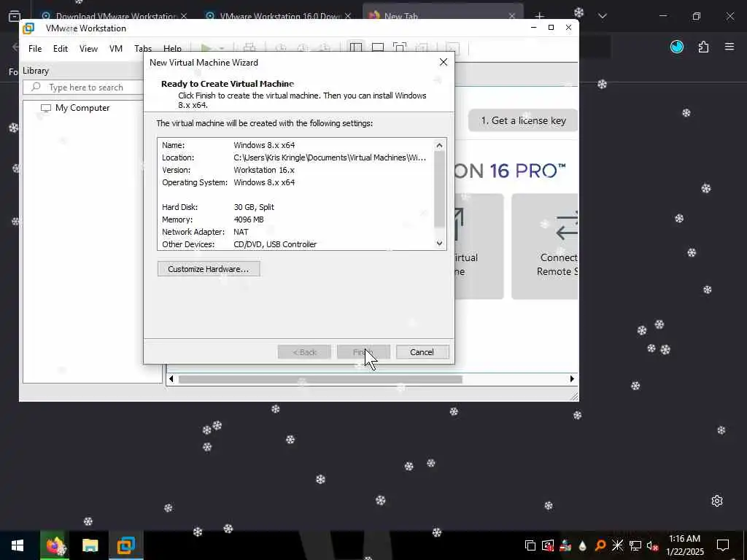This screenshot has width=747, height=560.
Task: Click the Hard Disk 30 GB, Split value
Action: [x=254, y=207]
